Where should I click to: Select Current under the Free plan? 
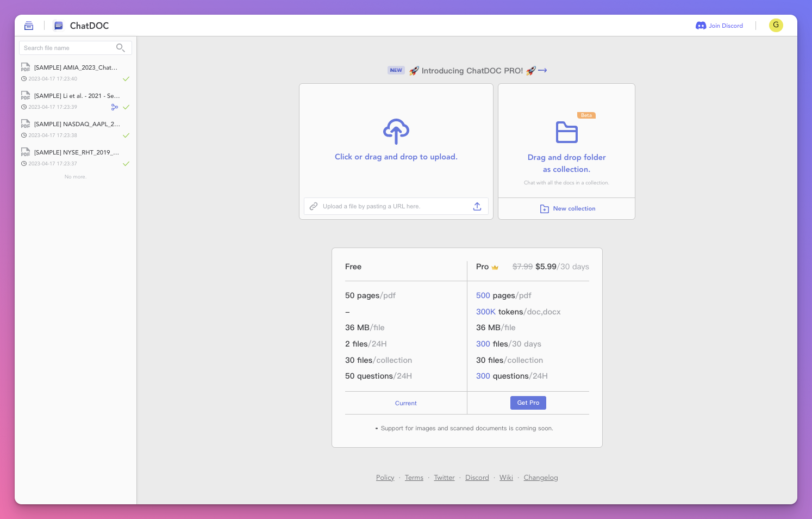coord(405,403)
